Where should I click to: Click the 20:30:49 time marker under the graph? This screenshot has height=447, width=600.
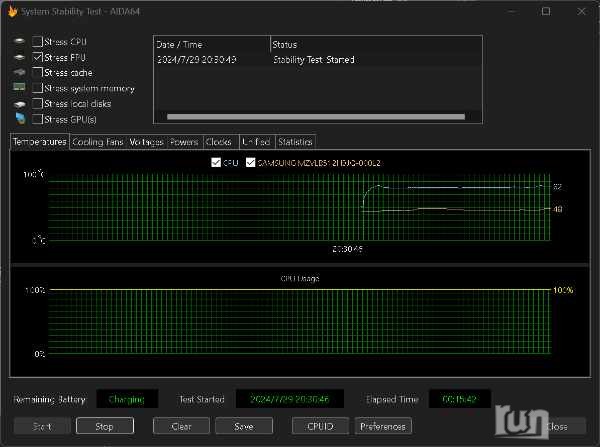coord(347,249)
